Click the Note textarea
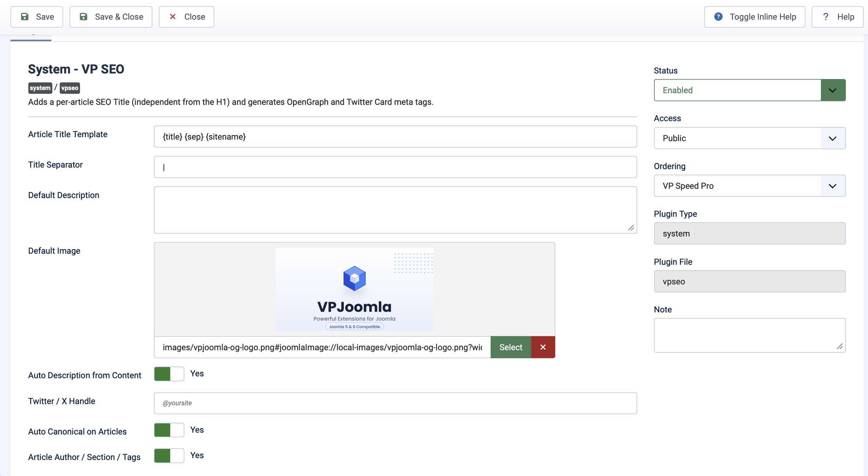This screenshot has height=476, width=868. coord(750,335)
